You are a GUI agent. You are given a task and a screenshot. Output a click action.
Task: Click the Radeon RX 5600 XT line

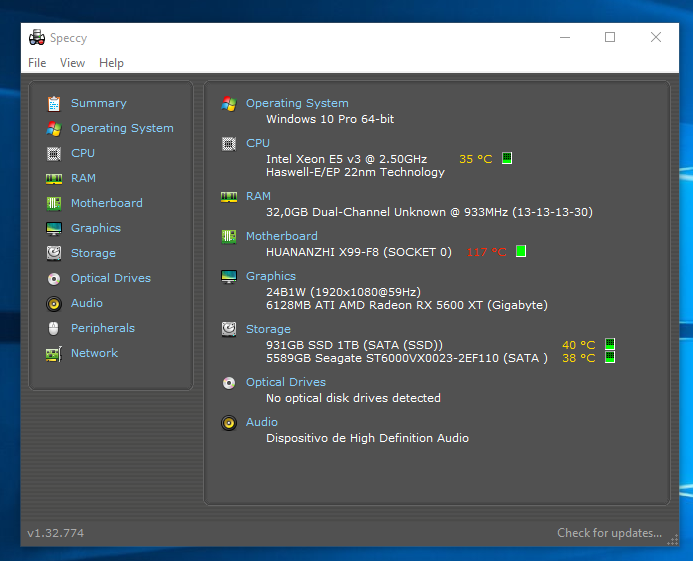(x=407, y=305)
